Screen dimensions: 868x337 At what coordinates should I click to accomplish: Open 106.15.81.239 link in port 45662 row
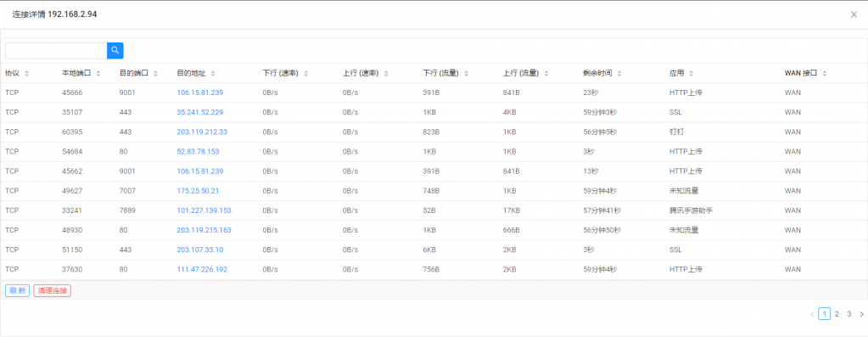click(200, 171)
